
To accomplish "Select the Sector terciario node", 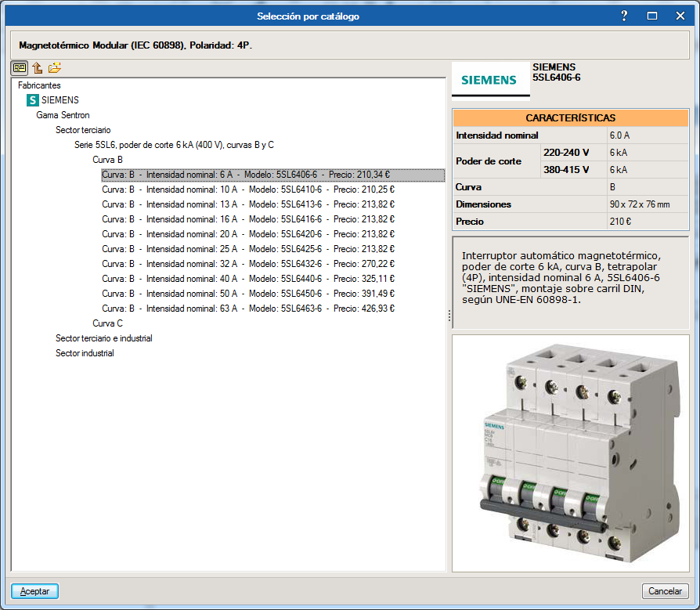I will click(x=83, y=130).
